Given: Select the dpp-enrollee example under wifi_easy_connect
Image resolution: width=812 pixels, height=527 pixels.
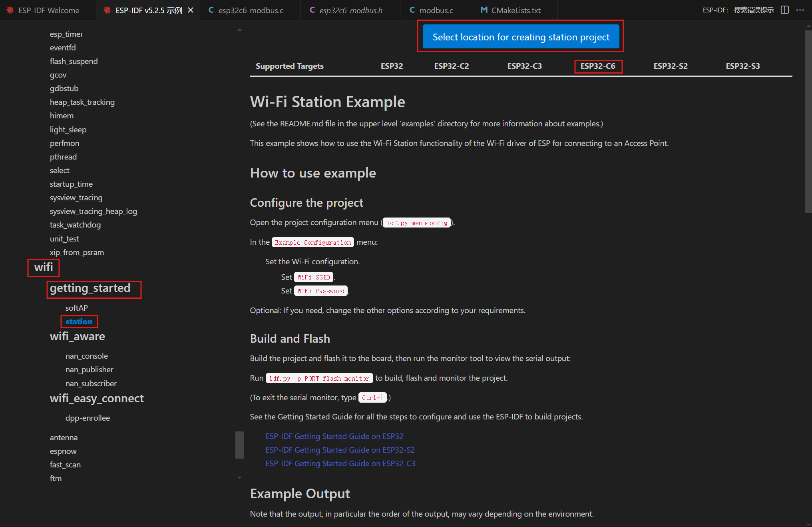Looking at the screenshot, I should [88, 418].
